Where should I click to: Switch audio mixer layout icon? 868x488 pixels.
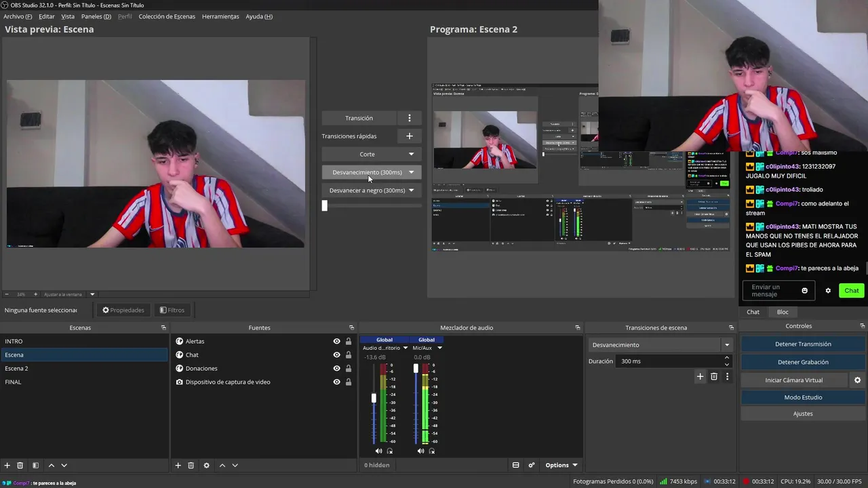click(x=515, y=465)
